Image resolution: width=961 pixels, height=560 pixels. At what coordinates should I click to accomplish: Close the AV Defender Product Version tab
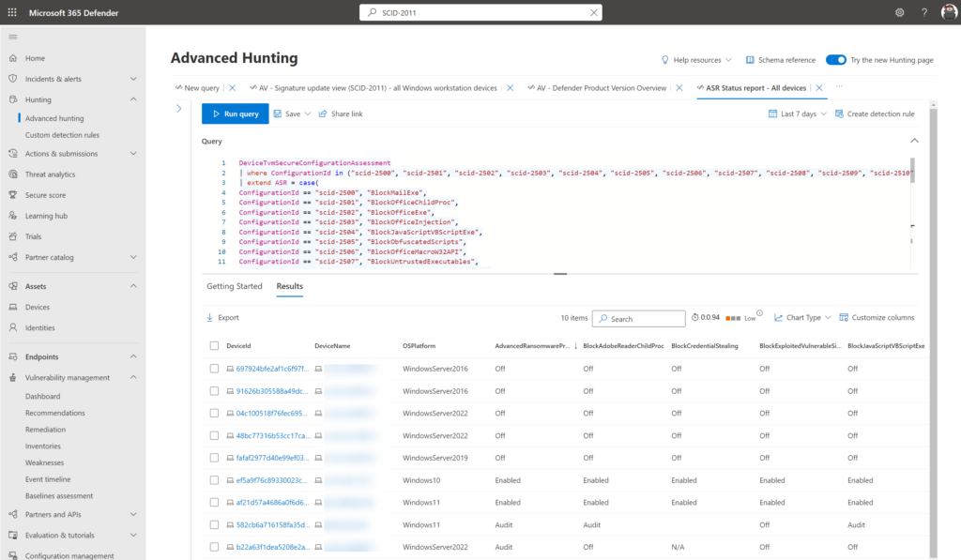click(x=679, y=87)
